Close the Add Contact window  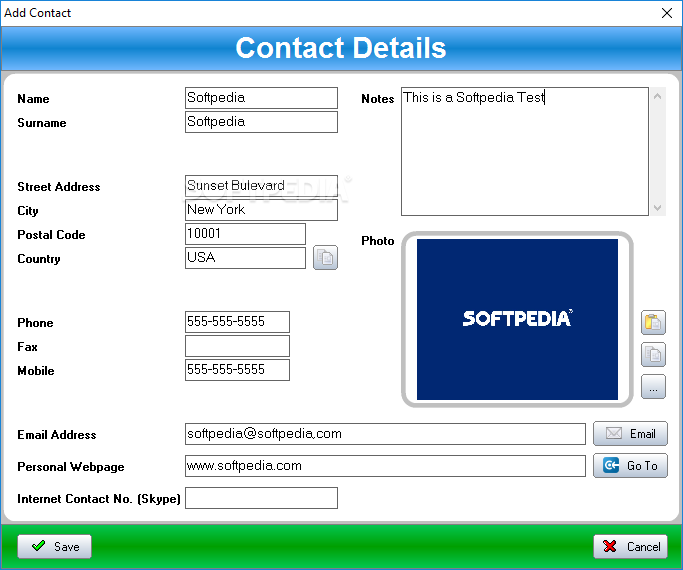(x=666, y=13)
